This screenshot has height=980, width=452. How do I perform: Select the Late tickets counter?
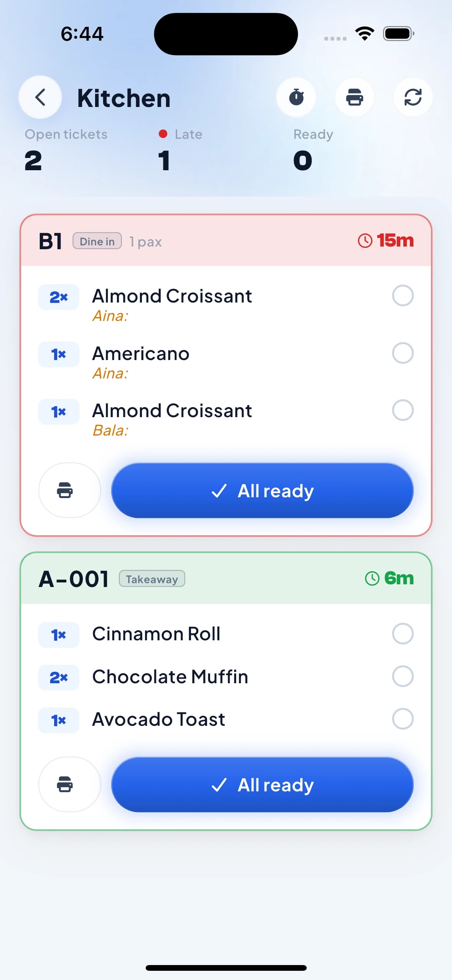pyautogui.click(x=180, y=150)
